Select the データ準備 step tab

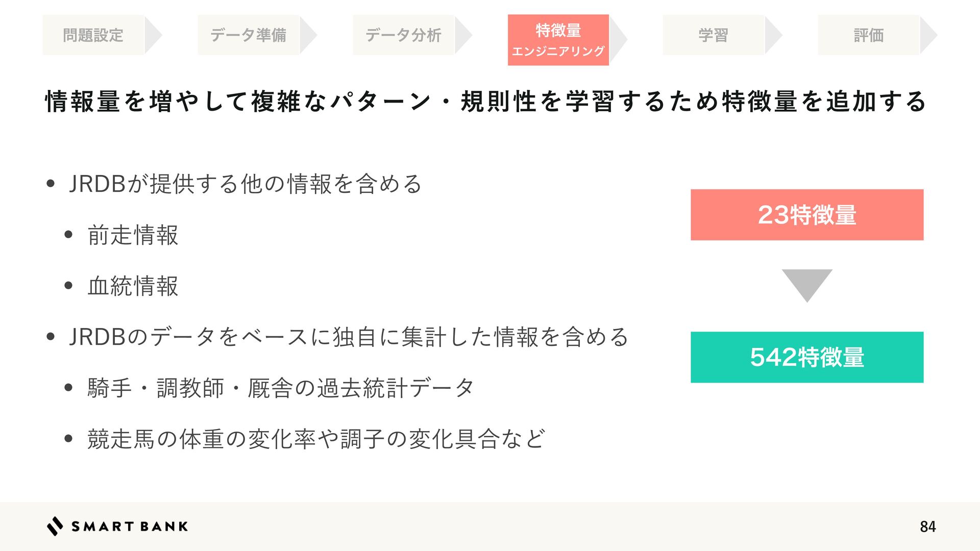point(249,35)
